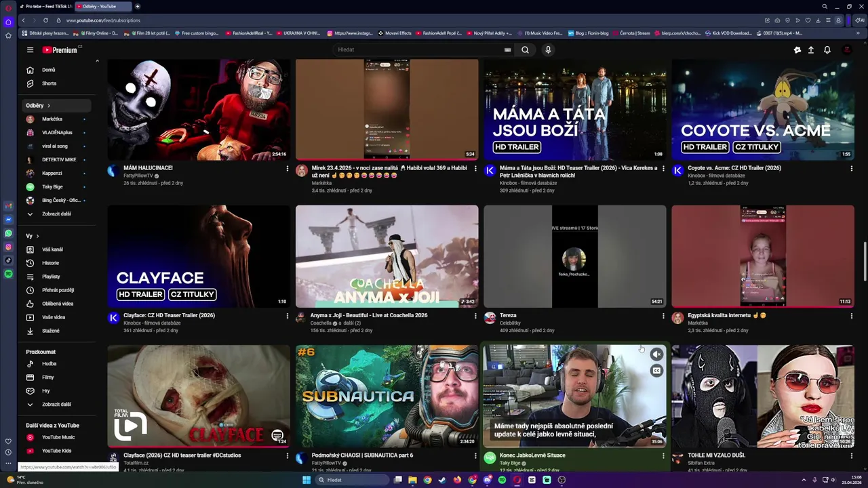Open Opera Spotify sidebar icon
The image size is (868, 488).
coord(8,274)
